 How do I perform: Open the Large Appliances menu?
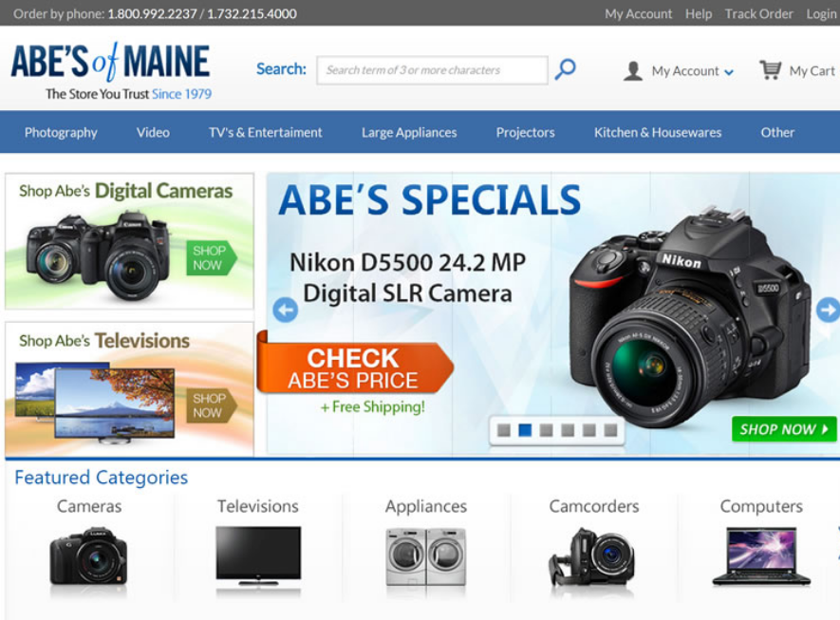coord(409,132)
